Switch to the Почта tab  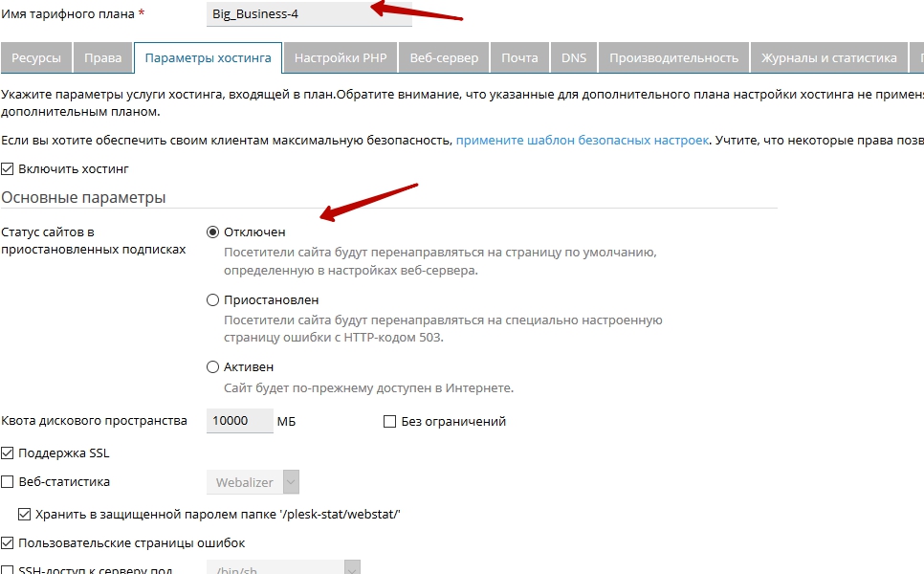519,58
